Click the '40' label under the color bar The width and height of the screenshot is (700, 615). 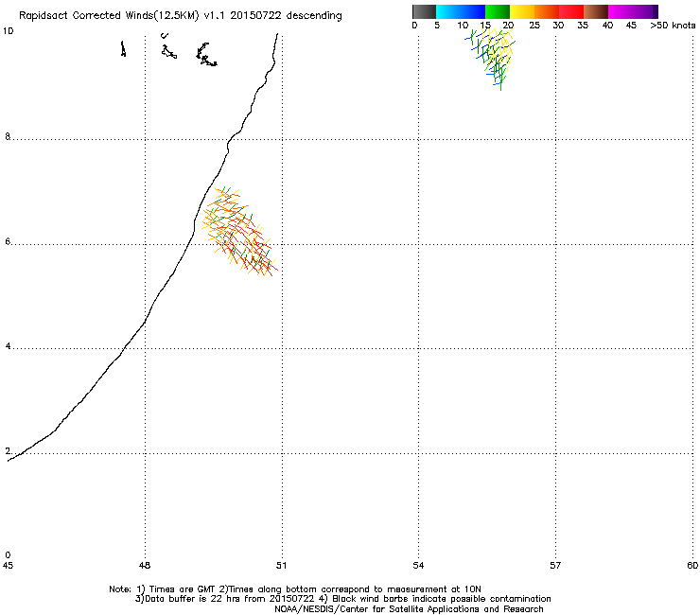[x=607, y=26]
